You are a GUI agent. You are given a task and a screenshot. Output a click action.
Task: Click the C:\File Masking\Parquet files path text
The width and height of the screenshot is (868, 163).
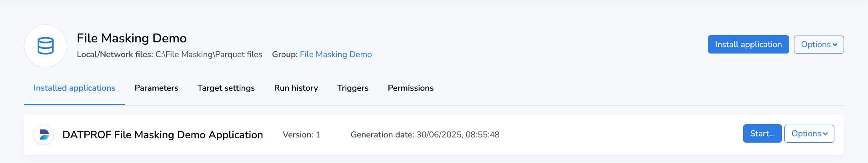coord(209,55)
